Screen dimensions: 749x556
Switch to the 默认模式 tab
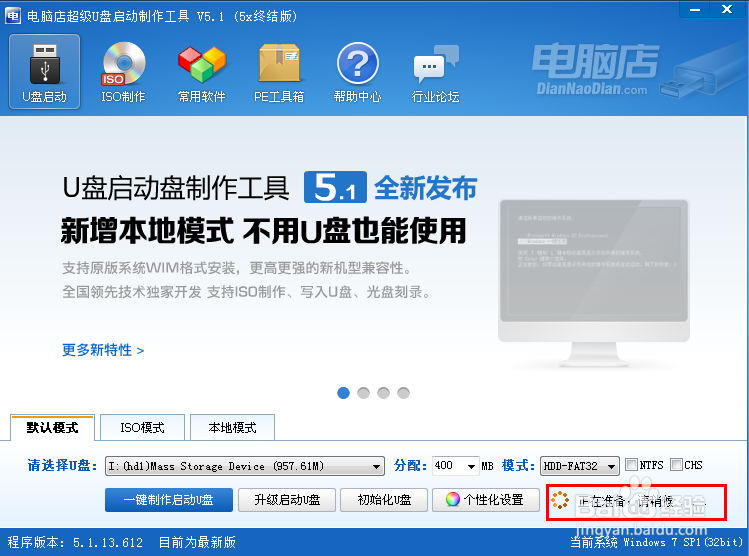[53, 428]
